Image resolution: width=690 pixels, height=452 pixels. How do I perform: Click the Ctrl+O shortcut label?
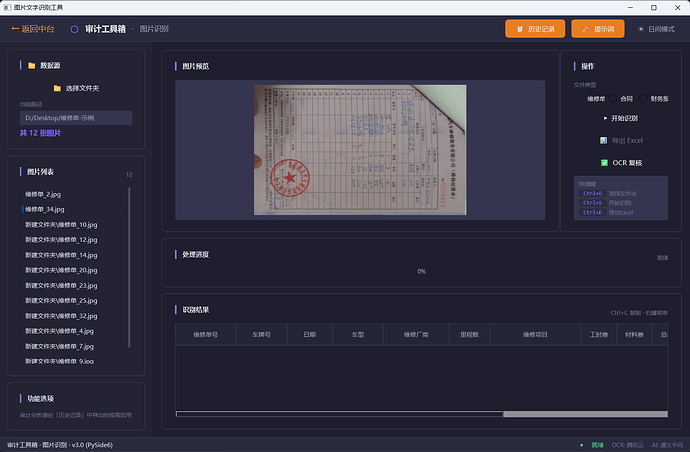tap(592, 193)
